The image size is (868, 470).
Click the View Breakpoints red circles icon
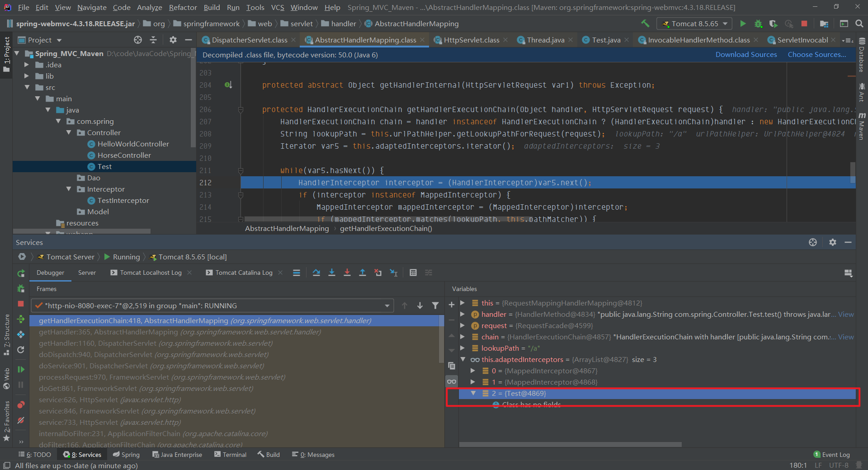coord(21,404)
